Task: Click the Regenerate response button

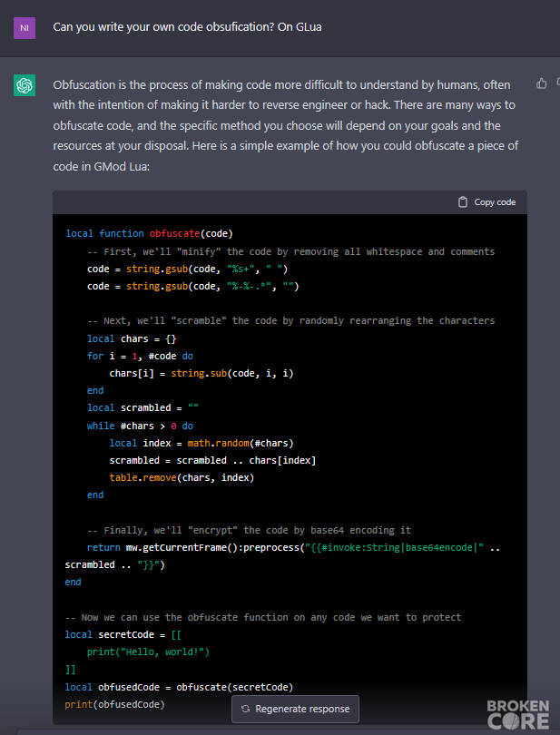Action: [296, 709]
